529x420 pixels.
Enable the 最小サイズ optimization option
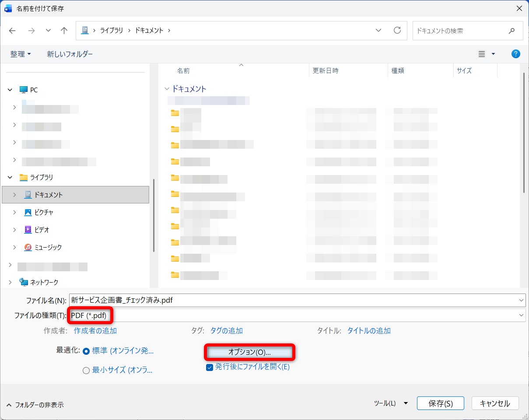(86, 370)
